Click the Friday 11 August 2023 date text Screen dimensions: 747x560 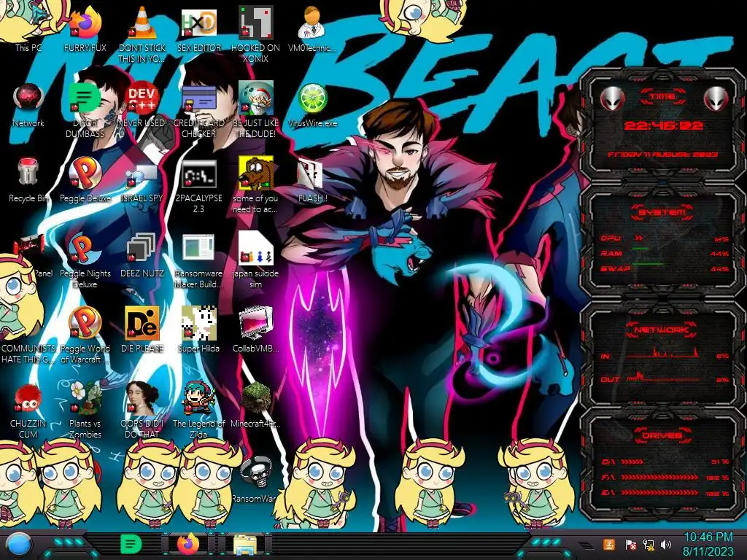pyautogui.click(x=662, y=155)
